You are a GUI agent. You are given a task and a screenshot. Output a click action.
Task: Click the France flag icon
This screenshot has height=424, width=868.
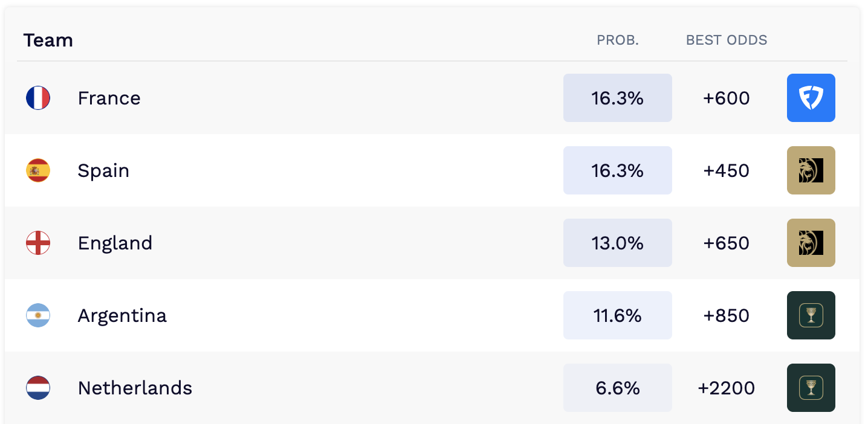point(38,98)
